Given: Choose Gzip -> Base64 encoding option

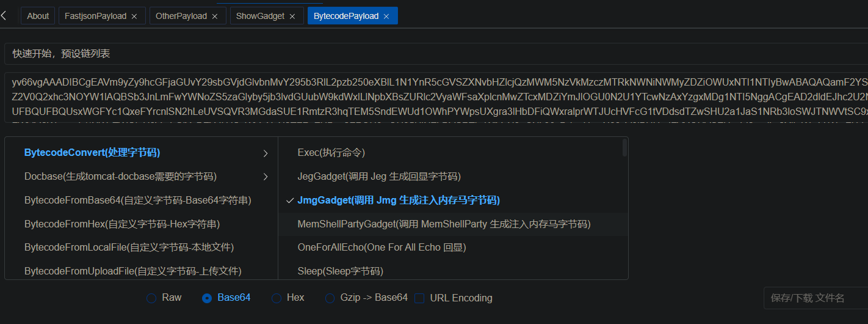Looking at the screenshot, I should tap(330, 298).
